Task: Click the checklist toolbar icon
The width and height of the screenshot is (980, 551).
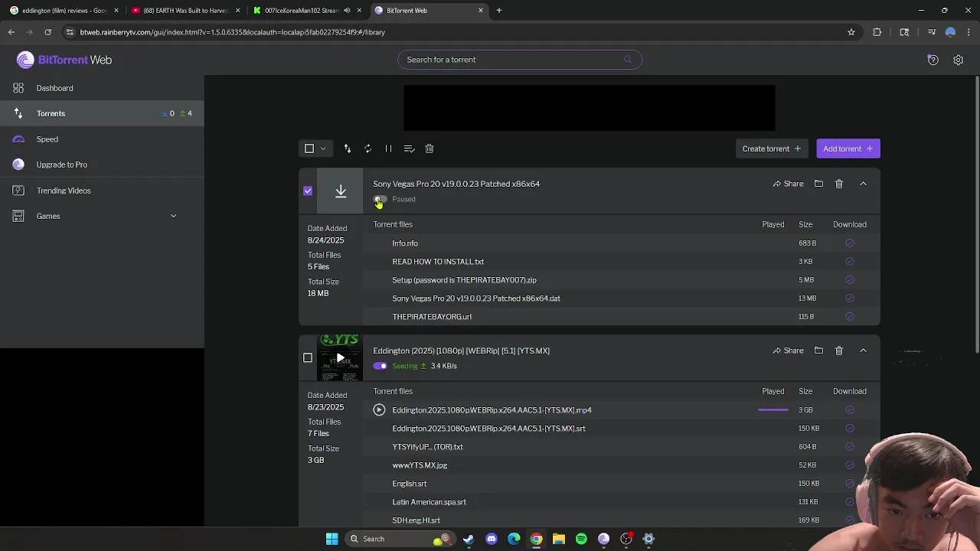Action: (x=409, y=148)
